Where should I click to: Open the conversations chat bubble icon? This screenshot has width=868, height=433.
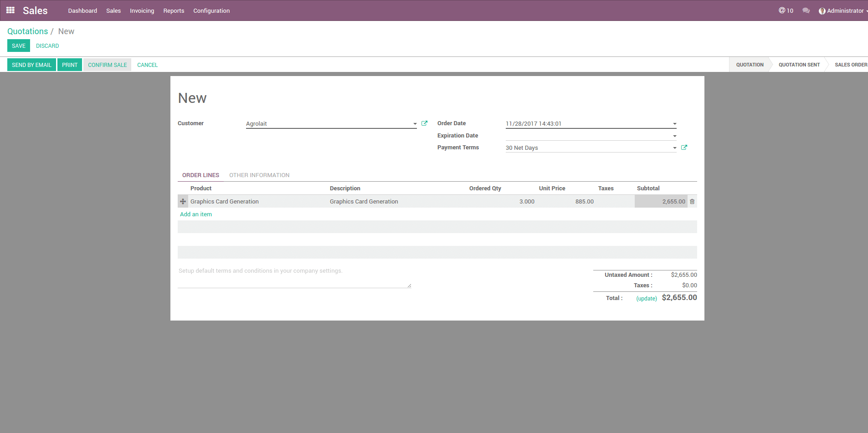[x=806, y=10]
